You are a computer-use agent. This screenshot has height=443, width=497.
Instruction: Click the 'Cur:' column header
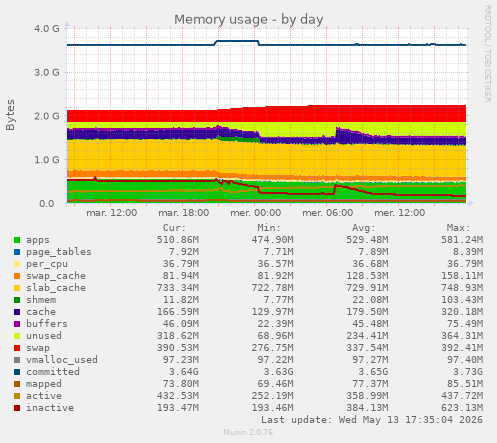174,228
